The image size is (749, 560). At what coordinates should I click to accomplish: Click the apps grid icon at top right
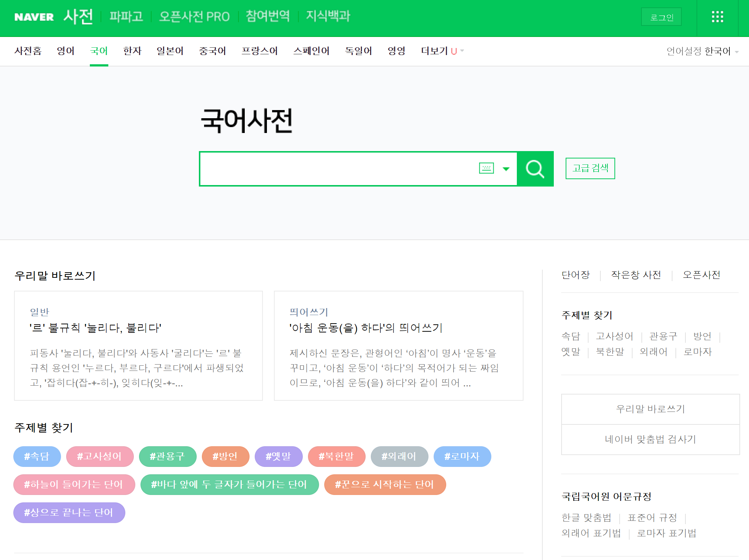point(716,17)
